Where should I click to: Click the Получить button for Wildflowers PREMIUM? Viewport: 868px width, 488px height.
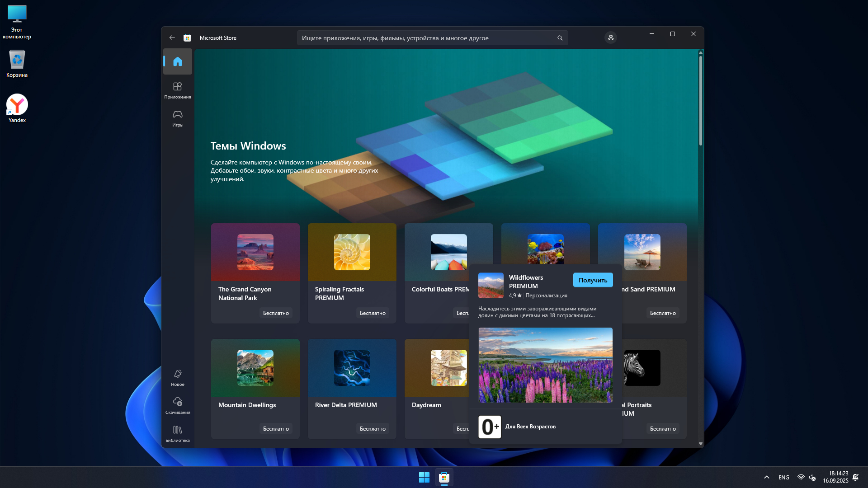pyautogui.click(x=593, y=280)
